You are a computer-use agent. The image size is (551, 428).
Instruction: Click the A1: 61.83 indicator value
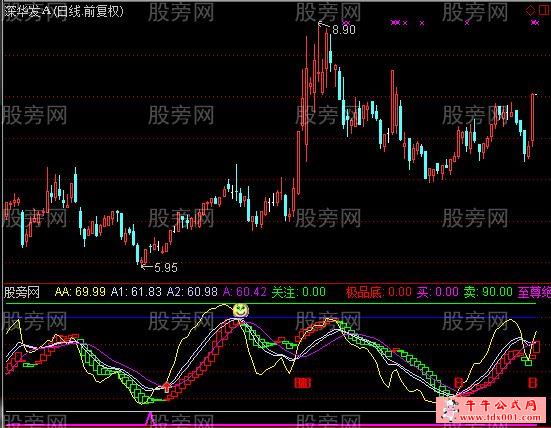click(x=136, y=292)
